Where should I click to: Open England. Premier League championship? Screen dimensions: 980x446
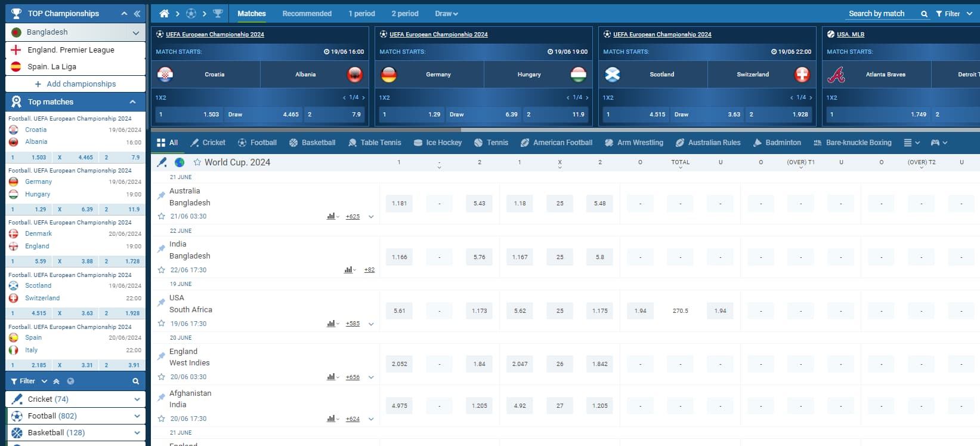pyautogui.click(x=75, y=50)
